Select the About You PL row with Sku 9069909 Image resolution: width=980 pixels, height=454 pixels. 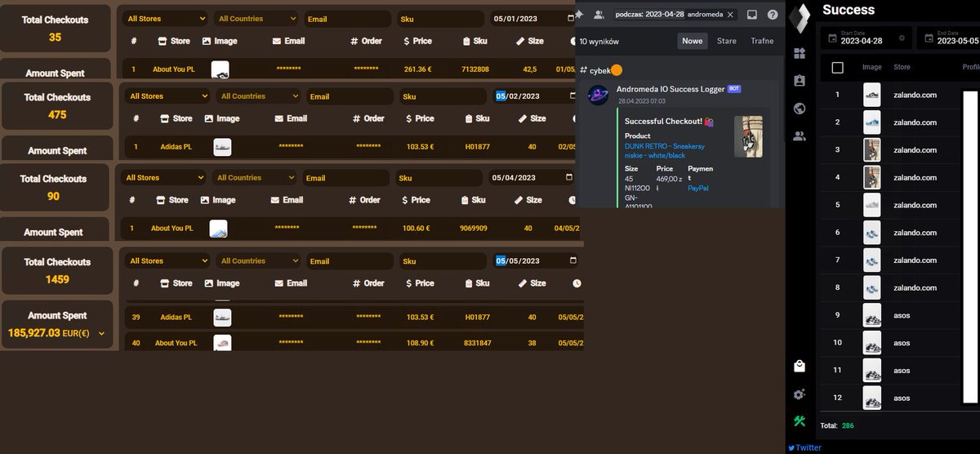point(352,229)
